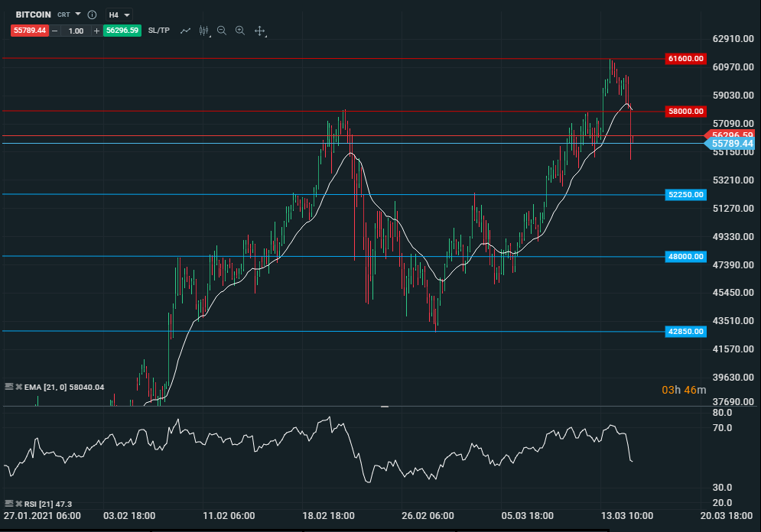Image resolution: width=761 pixels, height=532 pixels.
Task: Click the RSI 30.0 level label
Action: coord(722,488)
